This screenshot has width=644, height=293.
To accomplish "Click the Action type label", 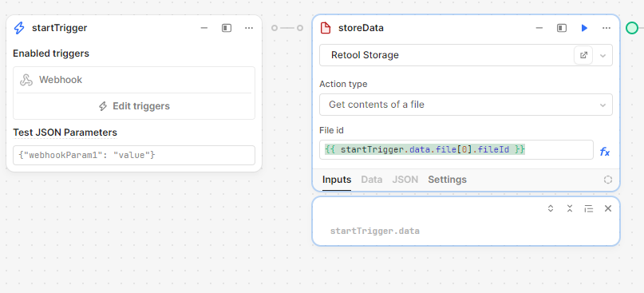I will click(x=343, y=84).
